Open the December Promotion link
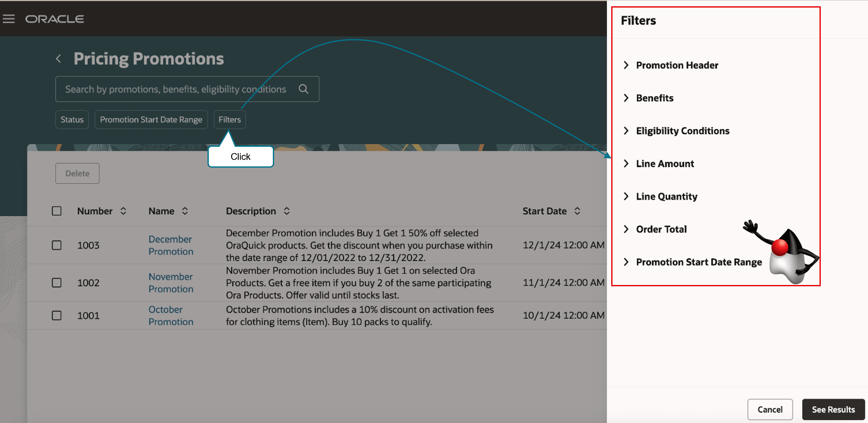This screenshot has height=423, width=868. [171, 245]
